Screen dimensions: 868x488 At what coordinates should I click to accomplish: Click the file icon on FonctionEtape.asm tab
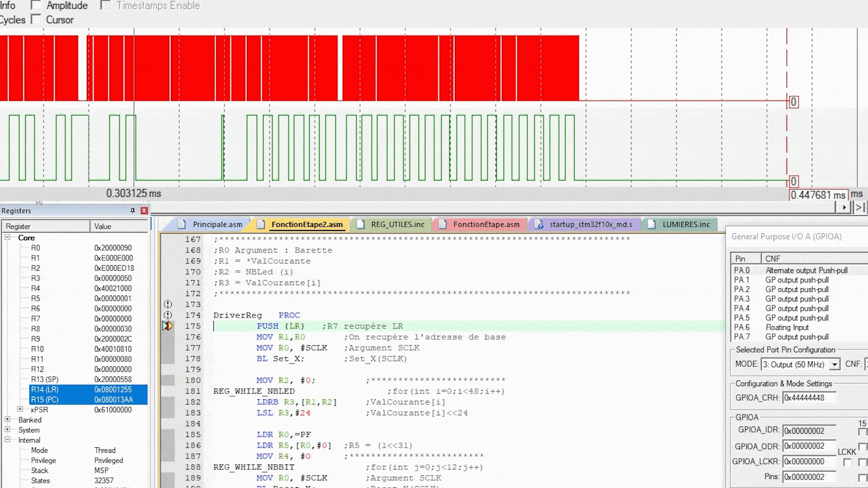pyautogui.click(x=443, y=224)
